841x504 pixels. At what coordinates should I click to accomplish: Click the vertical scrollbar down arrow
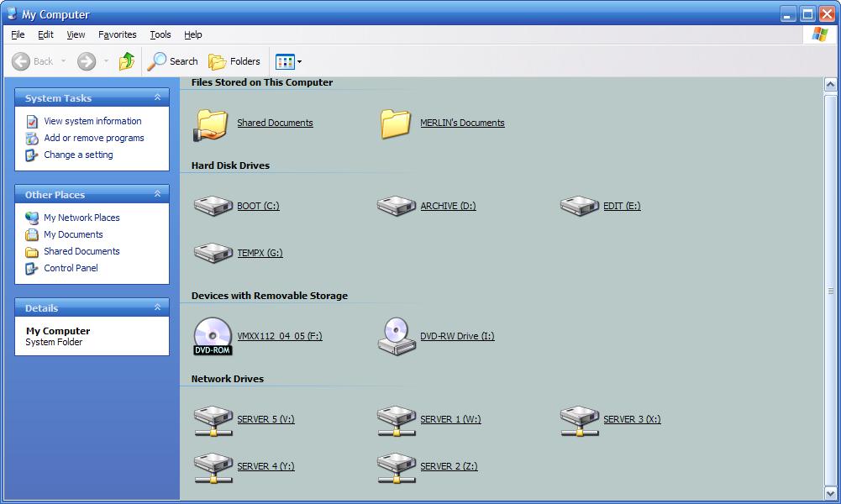[830, 493]
